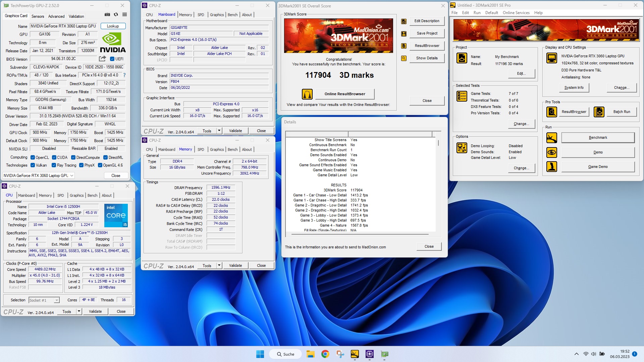Toggle Vulkan checkbox
This screenshot has width=644, height=362.
click(x=33, y=165)
